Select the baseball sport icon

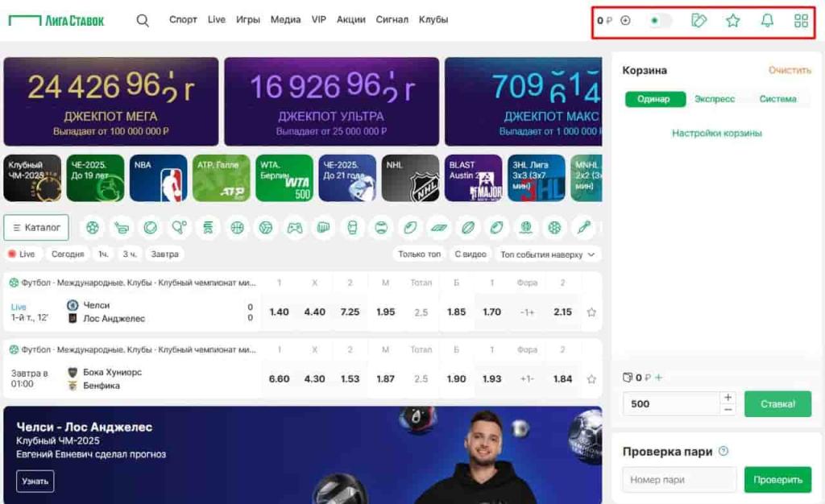point(381,228)
